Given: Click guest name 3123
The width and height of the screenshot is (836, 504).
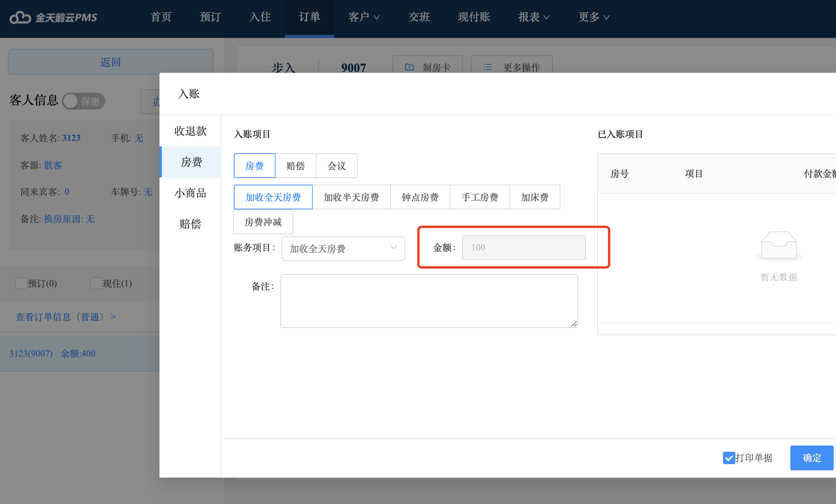Looking at the screenshot, I should 71,138.
